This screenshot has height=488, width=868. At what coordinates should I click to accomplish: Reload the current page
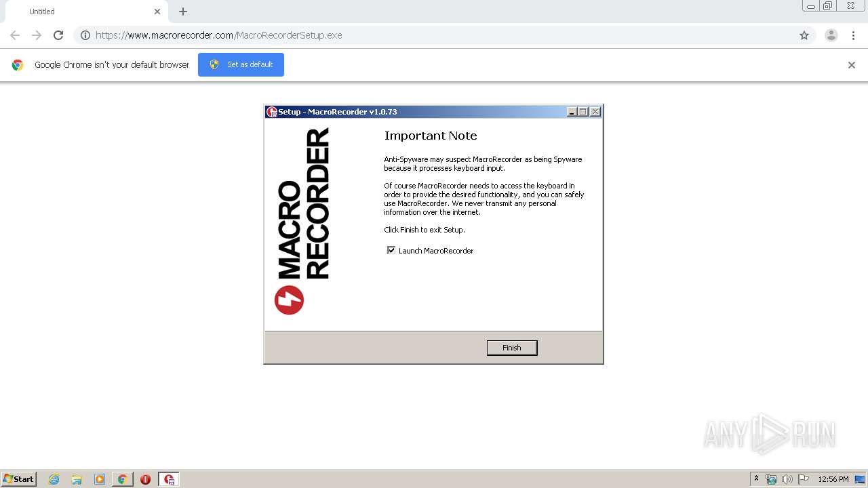tap(58, 35)
